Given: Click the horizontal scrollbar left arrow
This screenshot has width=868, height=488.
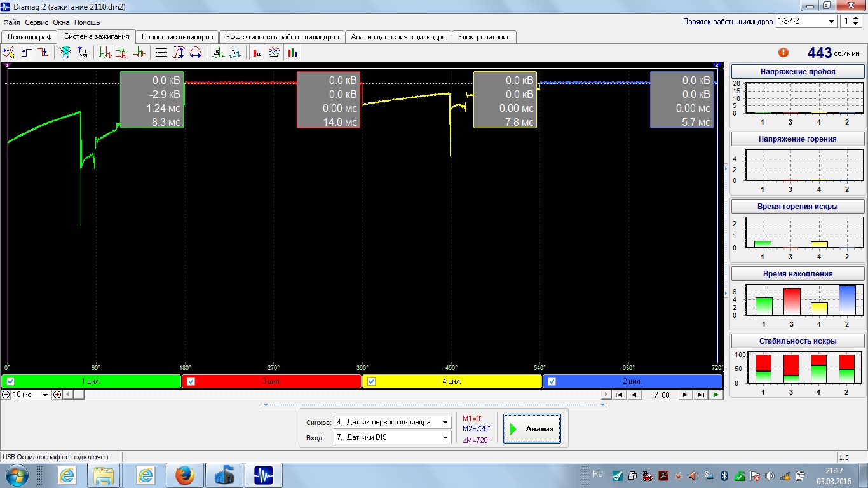Looking at the screenshot, I should pos(69,395).
